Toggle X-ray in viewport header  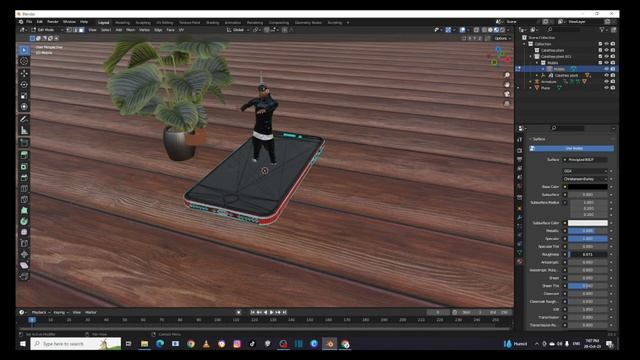(476, 30)
